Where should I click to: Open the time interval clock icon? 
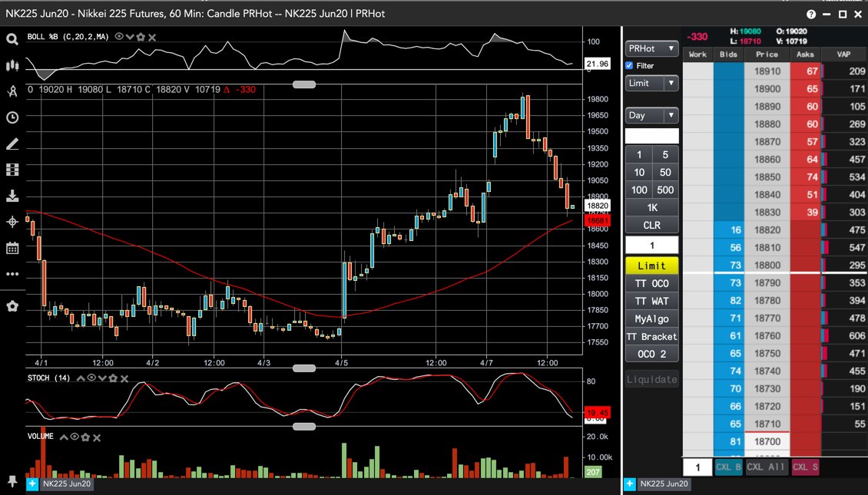coord(12,117)
